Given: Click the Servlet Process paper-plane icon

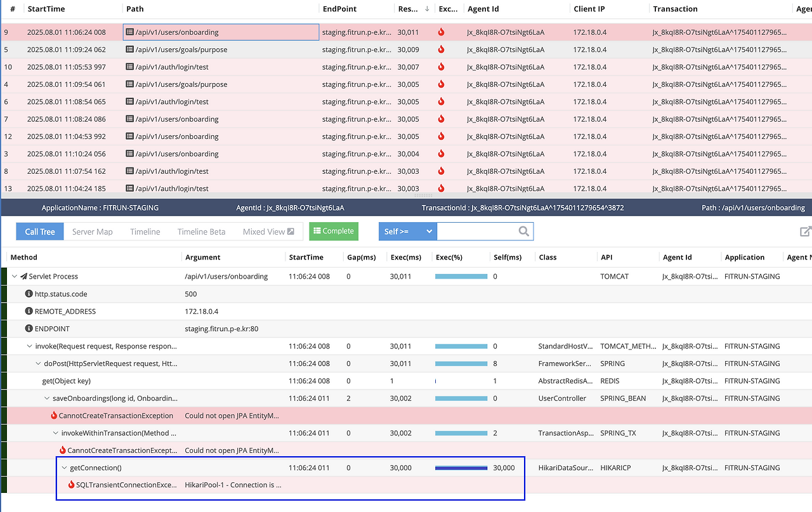Looking at the screenshot, I should pos(23,277).
